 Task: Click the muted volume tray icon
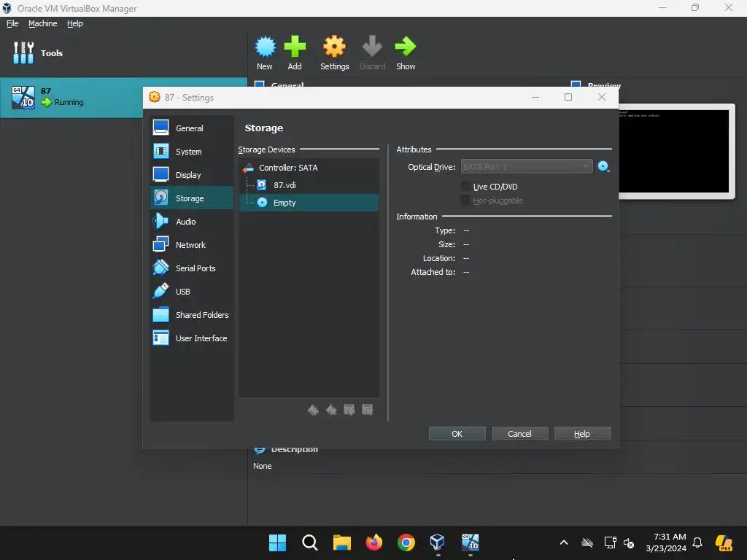[x=629, y=542]
